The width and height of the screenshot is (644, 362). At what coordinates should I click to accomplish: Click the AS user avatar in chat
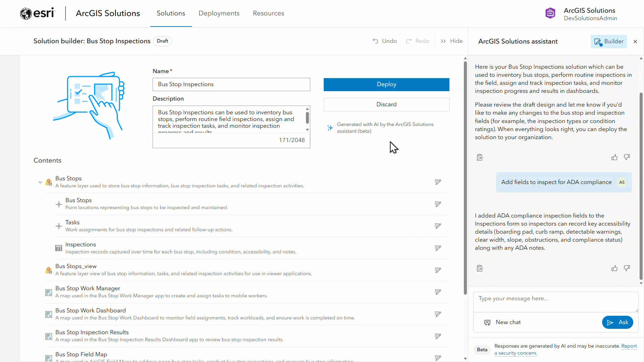(622, 182)
